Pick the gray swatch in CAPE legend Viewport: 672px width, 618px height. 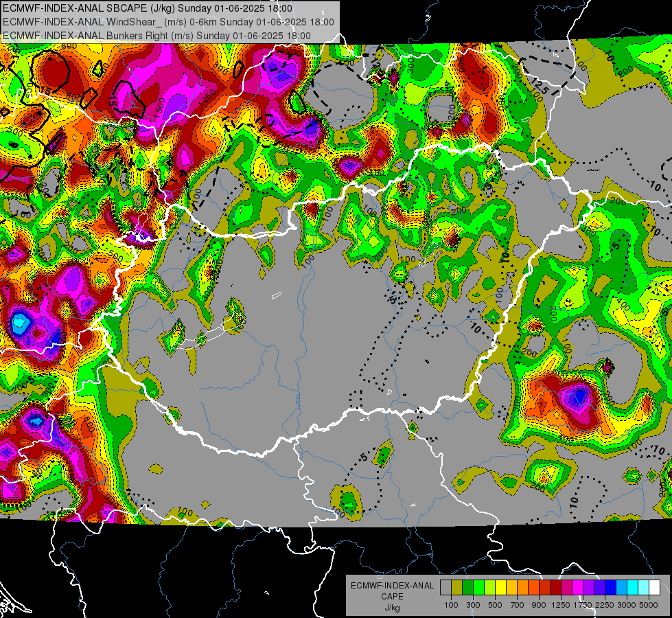(445, 588)
